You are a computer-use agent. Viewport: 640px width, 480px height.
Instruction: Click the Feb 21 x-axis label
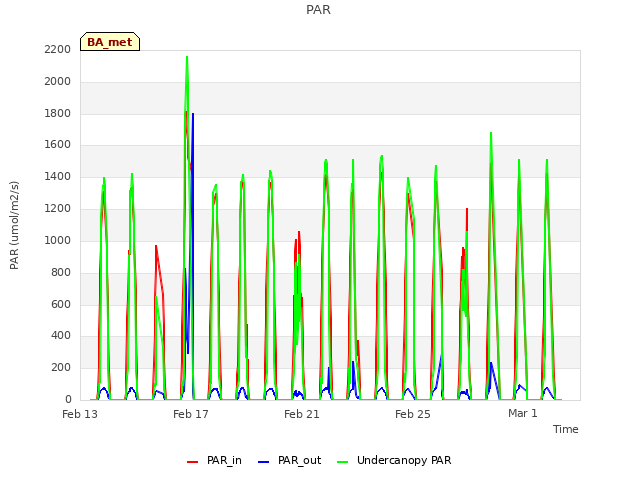click(x=302, y=414)
